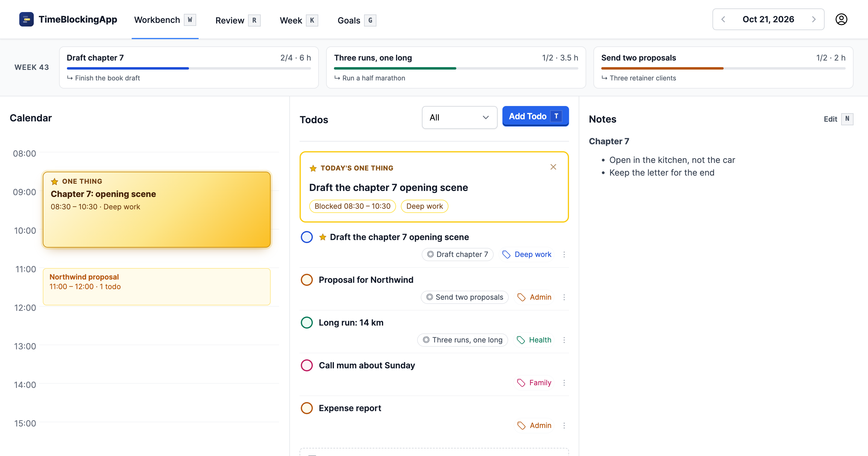Click the TimeBlockingApp logo icon
The width and height of the screenshot is (868, 456).
click(x=26, y=19)
